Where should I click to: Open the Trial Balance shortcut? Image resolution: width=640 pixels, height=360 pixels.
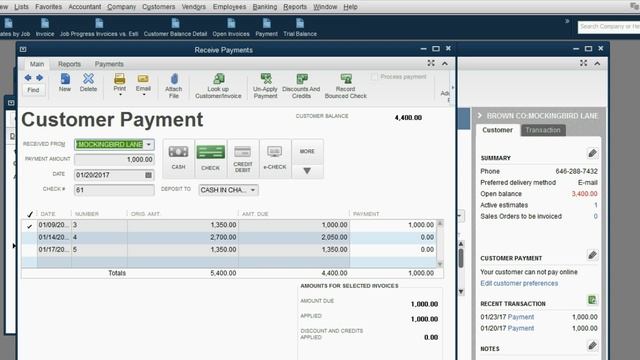point(300,27)
